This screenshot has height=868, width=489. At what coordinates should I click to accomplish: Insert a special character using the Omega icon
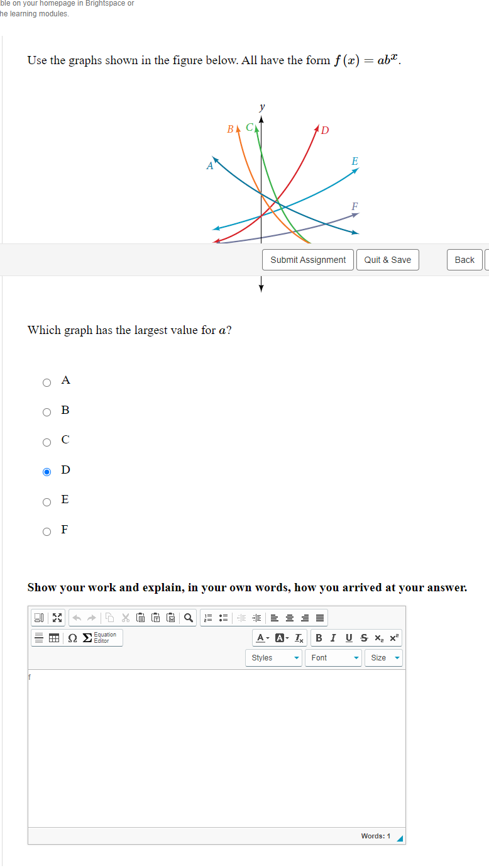(72, 638)
